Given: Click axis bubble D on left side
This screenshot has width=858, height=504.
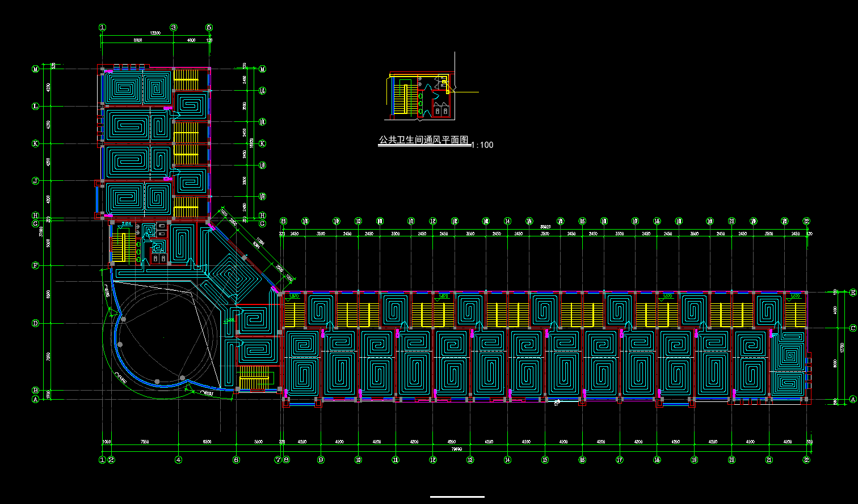Looking at the screenshot, I should click(x=36, y=324).
